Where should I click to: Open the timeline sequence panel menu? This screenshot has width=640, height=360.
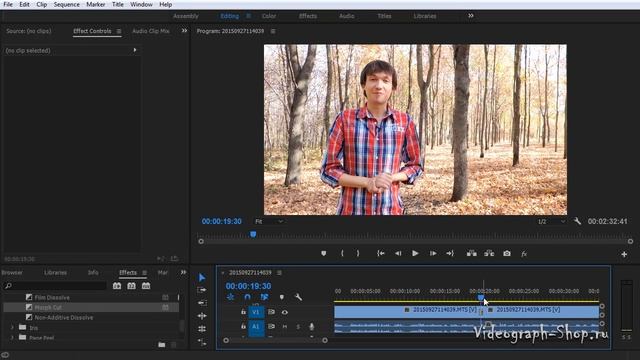point(279,272)
